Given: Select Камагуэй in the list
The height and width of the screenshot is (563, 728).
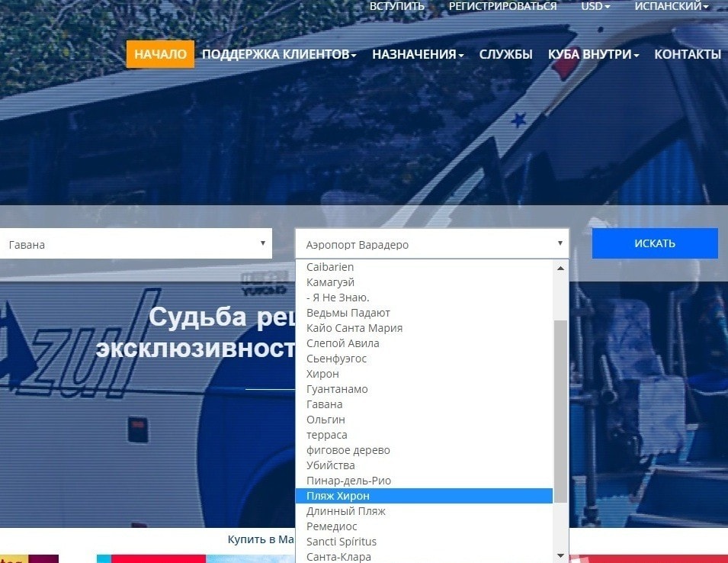Looking at the screenshot, I should click(425, 282).
